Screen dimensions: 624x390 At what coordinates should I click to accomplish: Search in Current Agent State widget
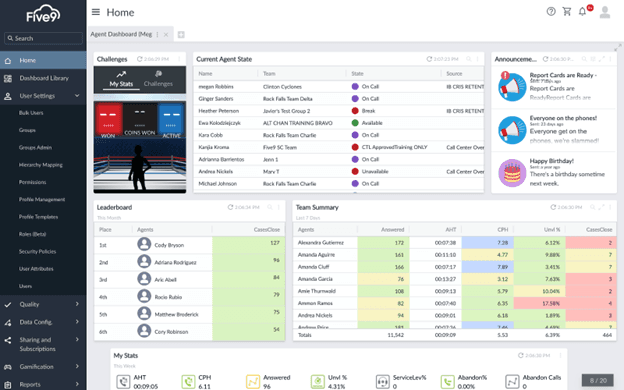point(469,59)
